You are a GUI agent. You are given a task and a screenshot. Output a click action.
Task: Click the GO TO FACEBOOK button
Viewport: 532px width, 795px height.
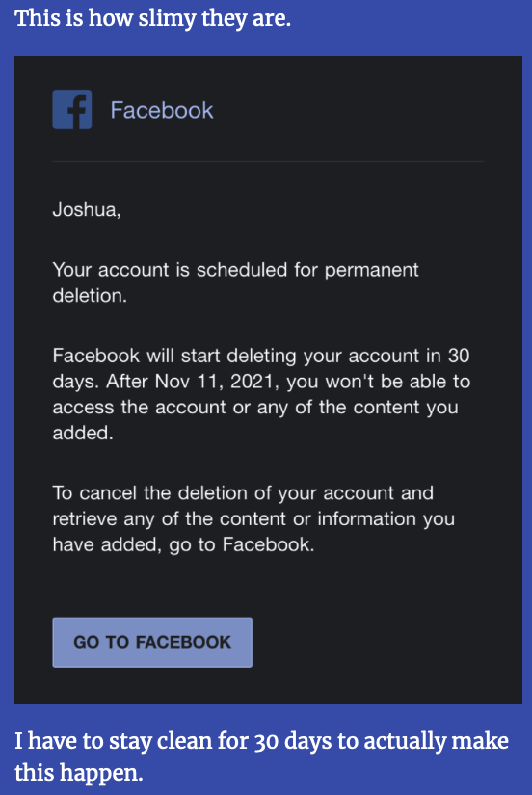(x=152, y=642)
